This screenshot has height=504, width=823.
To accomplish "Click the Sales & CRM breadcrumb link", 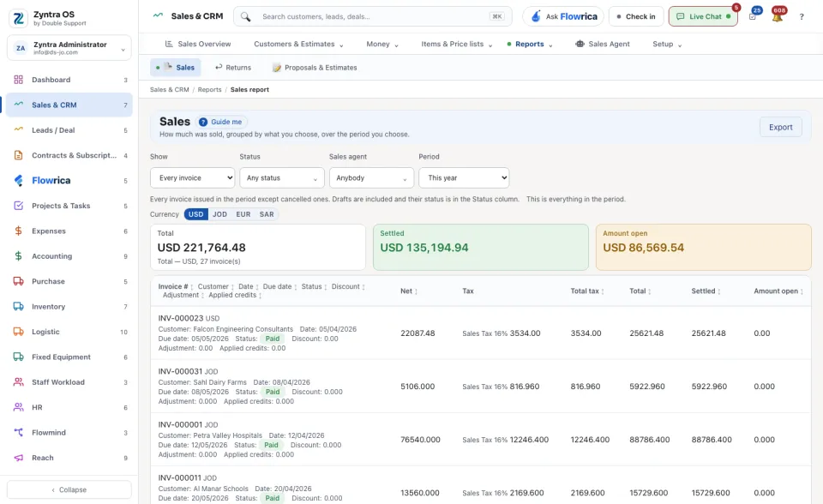I will [169, 90].
